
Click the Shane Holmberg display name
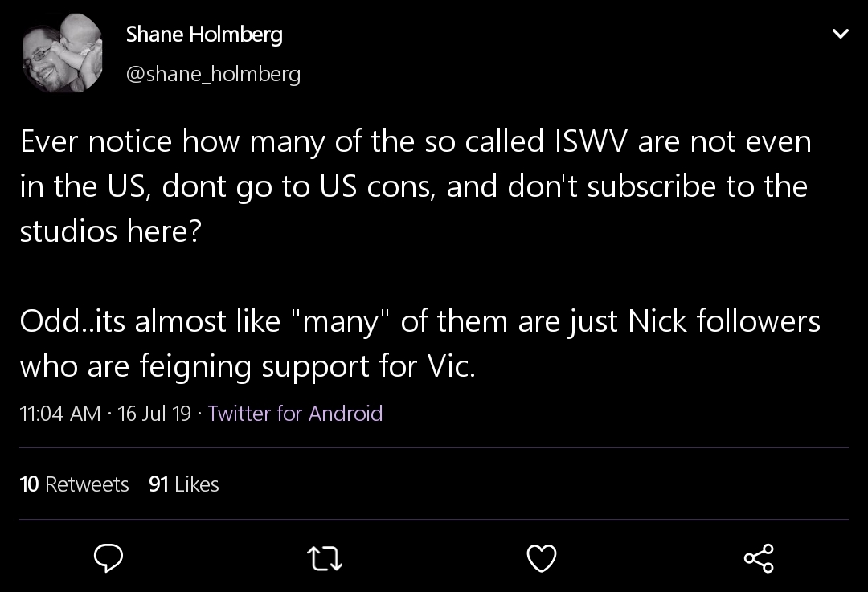(204, 35)
